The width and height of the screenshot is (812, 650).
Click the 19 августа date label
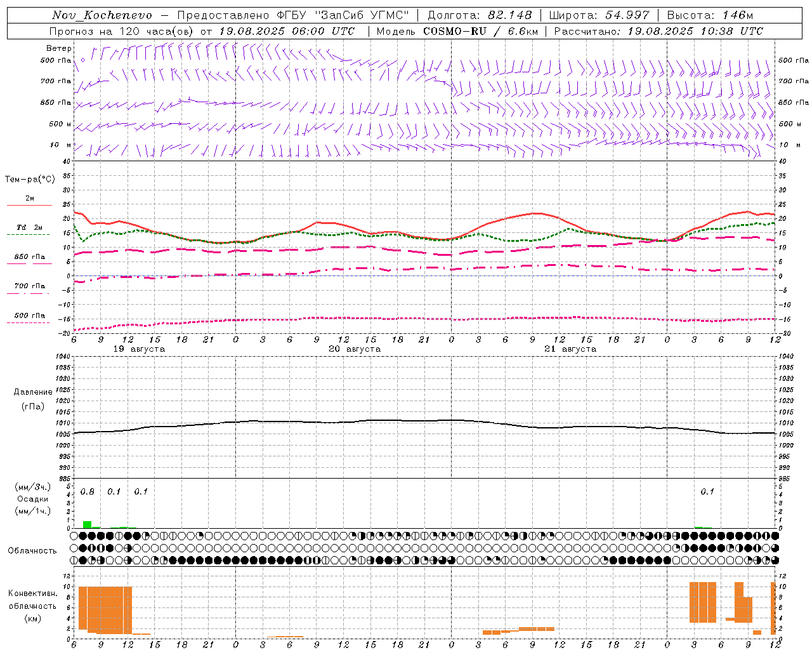[x=139, y=349]
